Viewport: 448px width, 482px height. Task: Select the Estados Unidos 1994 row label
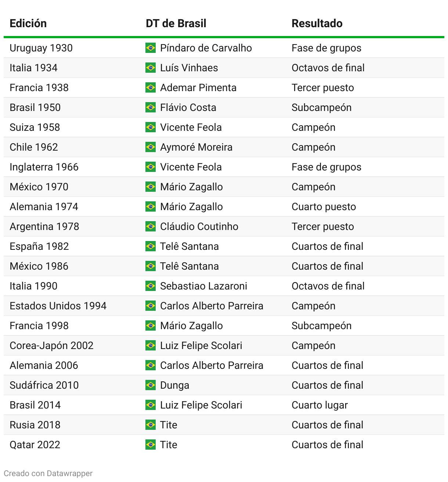[58, 306]
